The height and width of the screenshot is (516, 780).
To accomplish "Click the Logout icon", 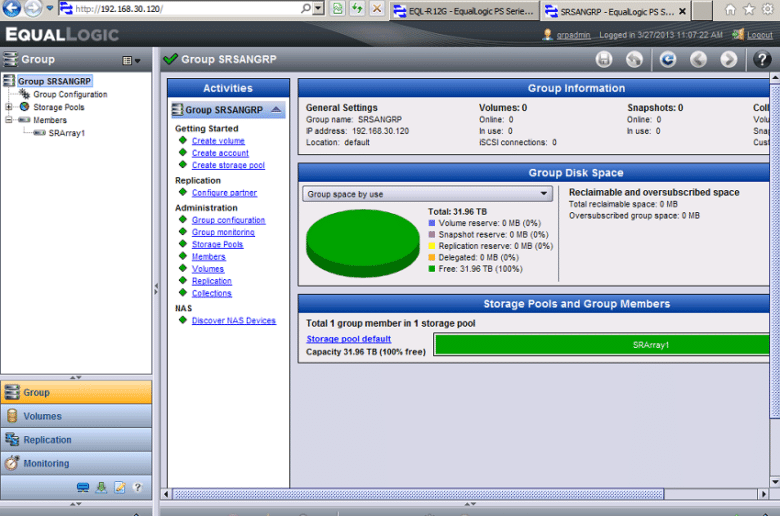I will click(738, 34).
